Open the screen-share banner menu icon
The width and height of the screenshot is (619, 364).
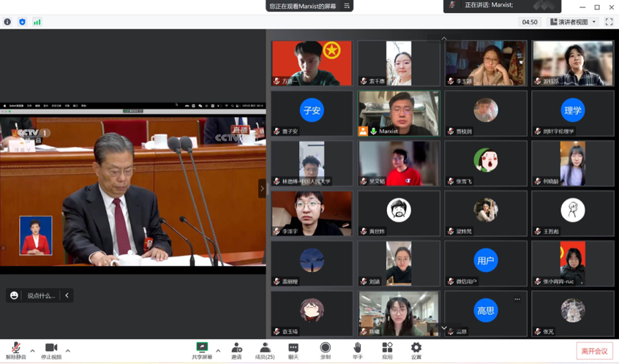347,6
